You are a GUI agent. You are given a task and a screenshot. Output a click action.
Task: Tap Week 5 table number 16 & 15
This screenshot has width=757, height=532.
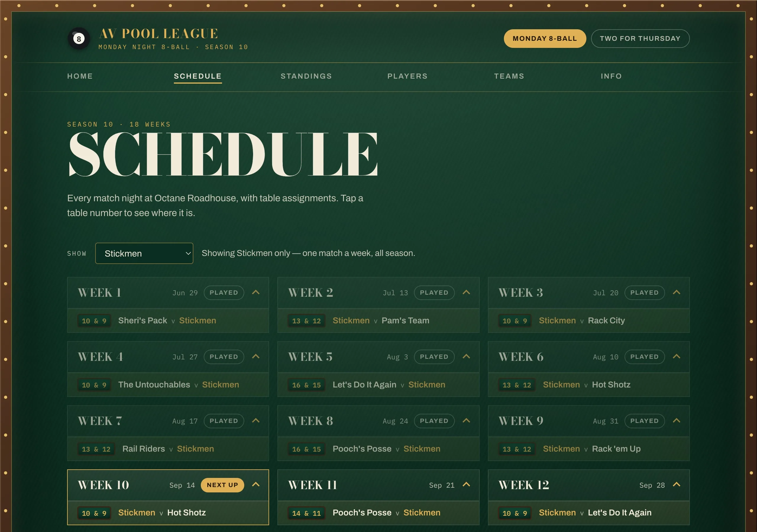pos(306,385)
